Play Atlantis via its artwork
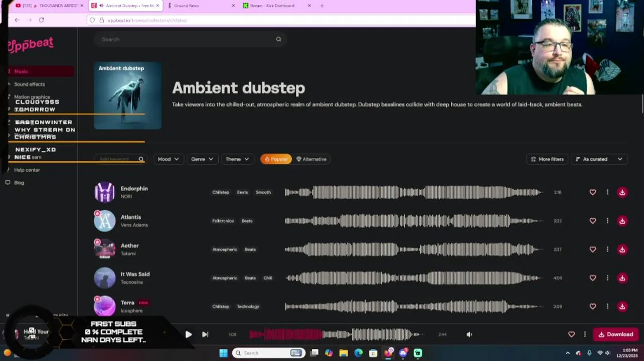This screenshot has height=361, width=644. pos(104,221)
